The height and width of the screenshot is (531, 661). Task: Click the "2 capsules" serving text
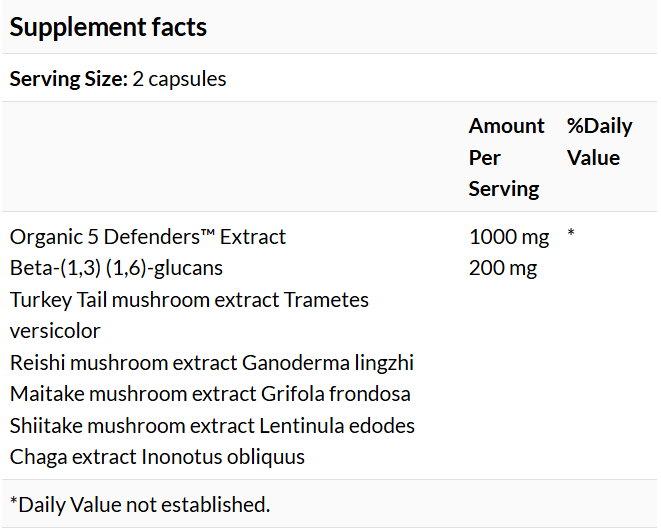tap(180, 78)
